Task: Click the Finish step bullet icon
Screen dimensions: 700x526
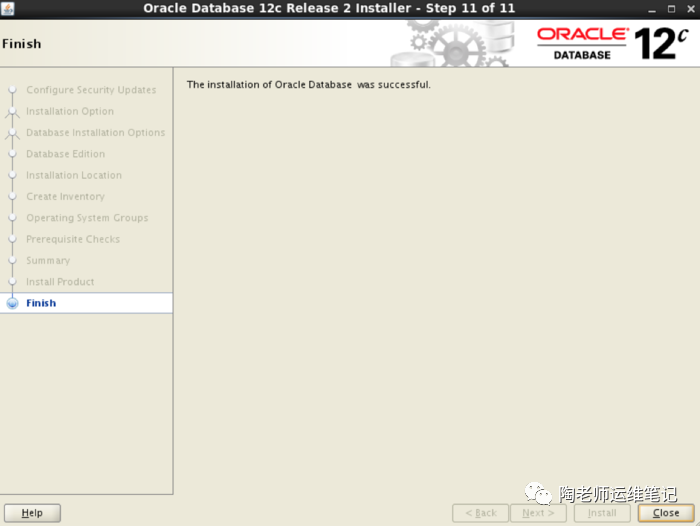Action: pyautogui.click(x=12, y=303)
